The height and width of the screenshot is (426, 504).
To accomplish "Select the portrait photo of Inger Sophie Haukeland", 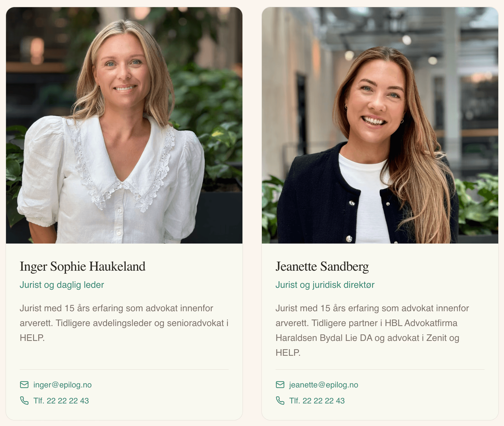I will coord(124,125).
